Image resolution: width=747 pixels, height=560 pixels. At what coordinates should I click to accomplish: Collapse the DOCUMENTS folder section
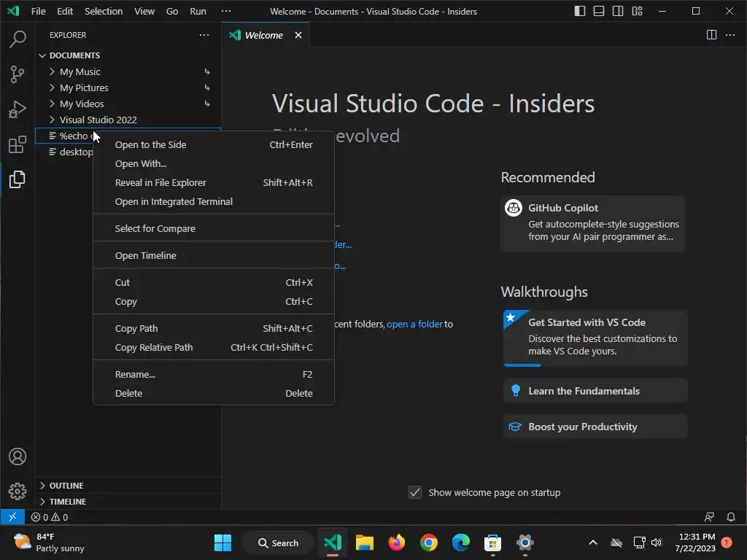(x=128, y=55)
